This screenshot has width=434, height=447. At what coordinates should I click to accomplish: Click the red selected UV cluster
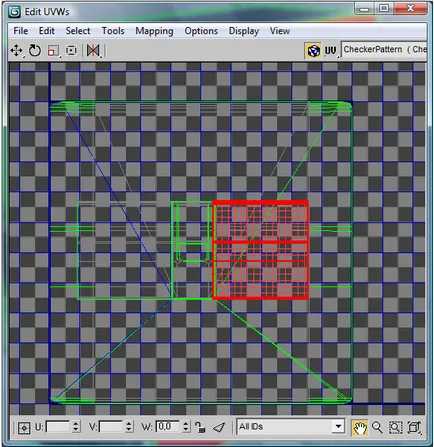pos(260,250)
